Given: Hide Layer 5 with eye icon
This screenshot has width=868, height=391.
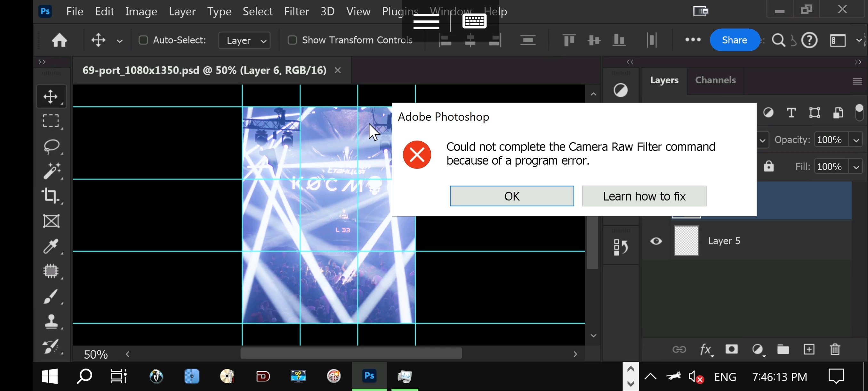Looking at the screenshot, I should tap(656, 241).
